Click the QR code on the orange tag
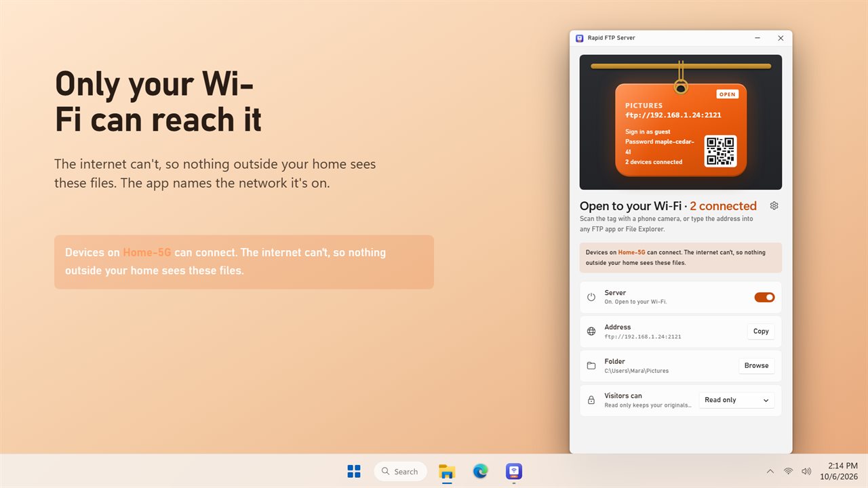 point(720,151)
